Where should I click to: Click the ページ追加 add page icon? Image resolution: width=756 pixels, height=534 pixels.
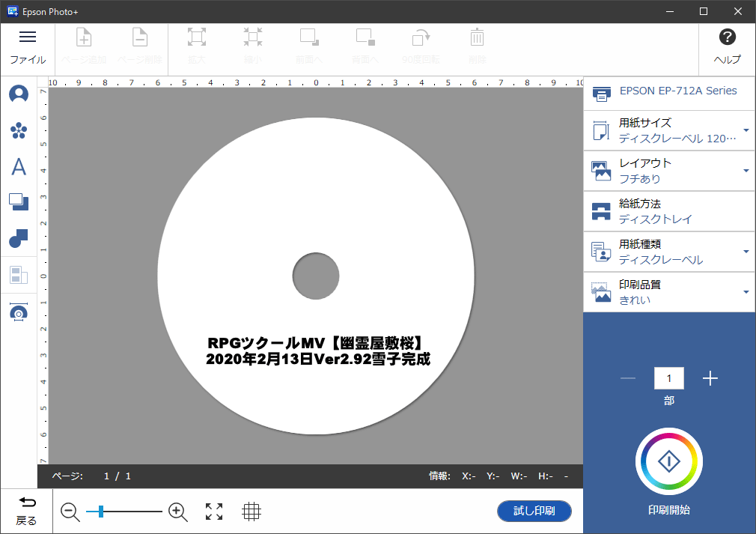[84, 37]
